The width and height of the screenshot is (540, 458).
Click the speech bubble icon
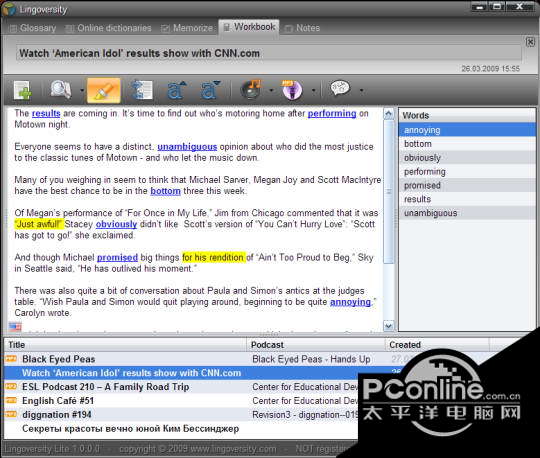click(340, 89)
